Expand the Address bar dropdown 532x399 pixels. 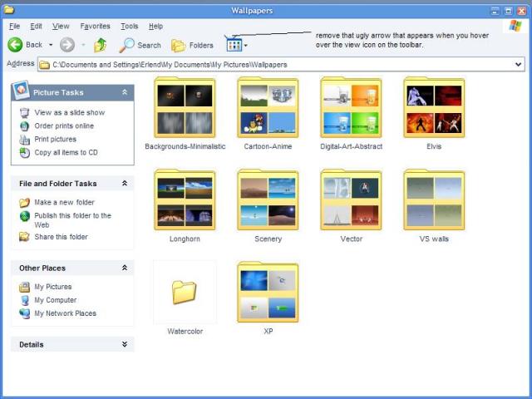(x=518, y=64)
